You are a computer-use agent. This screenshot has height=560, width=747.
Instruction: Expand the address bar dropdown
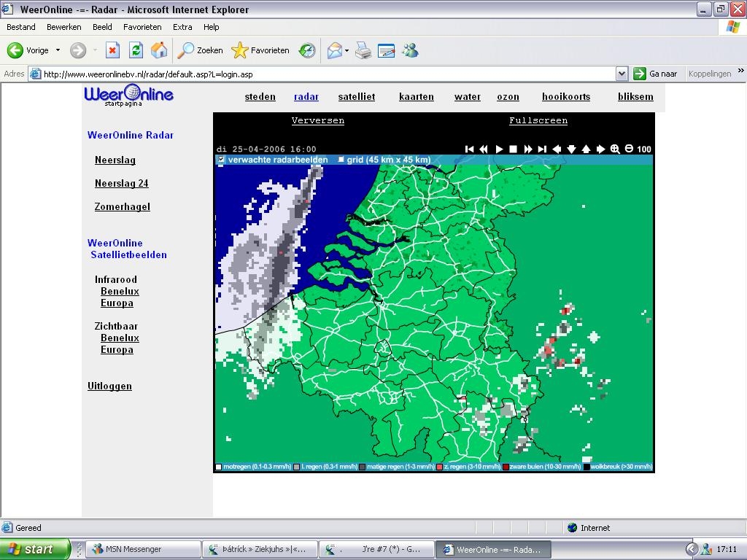tap(622, 74)
